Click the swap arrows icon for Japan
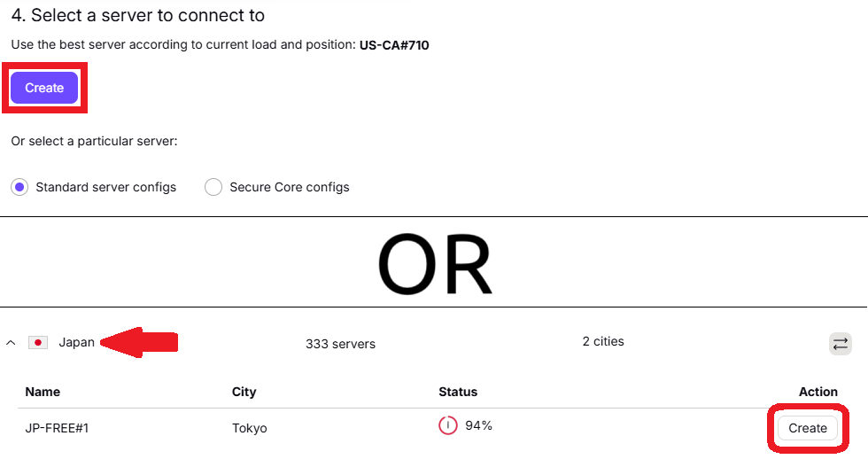Viewport: 868px width, 467px height. 840,344
